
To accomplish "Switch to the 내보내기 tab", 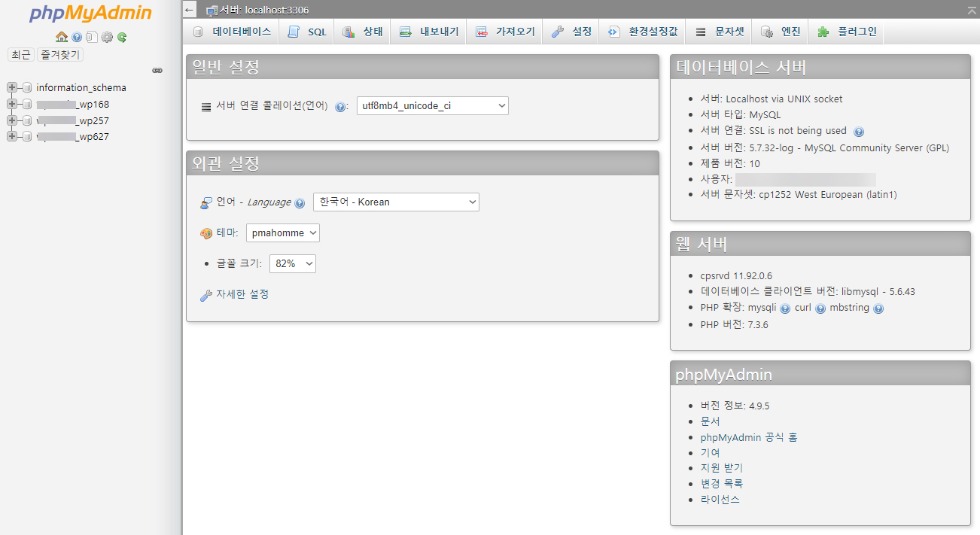I will (428, 32).
